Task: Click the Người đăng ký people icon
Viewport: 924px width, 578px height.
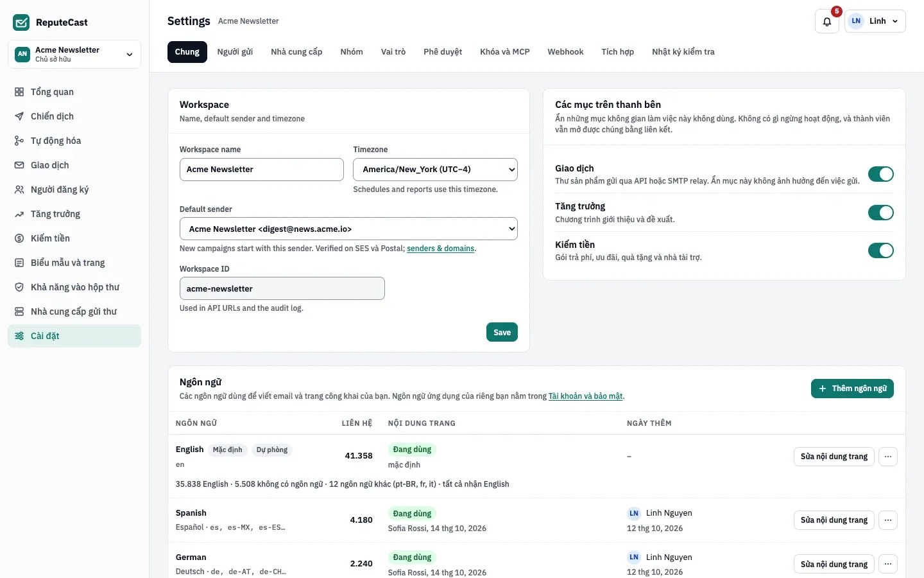Action: (x=19, y=189)
